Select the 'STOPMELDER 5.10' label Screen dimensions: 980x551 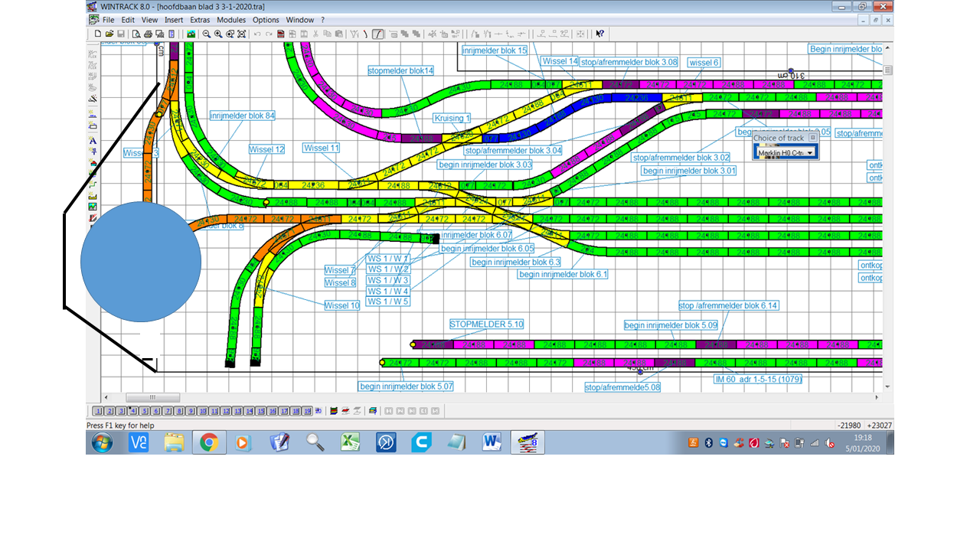(x=486, y=324)
